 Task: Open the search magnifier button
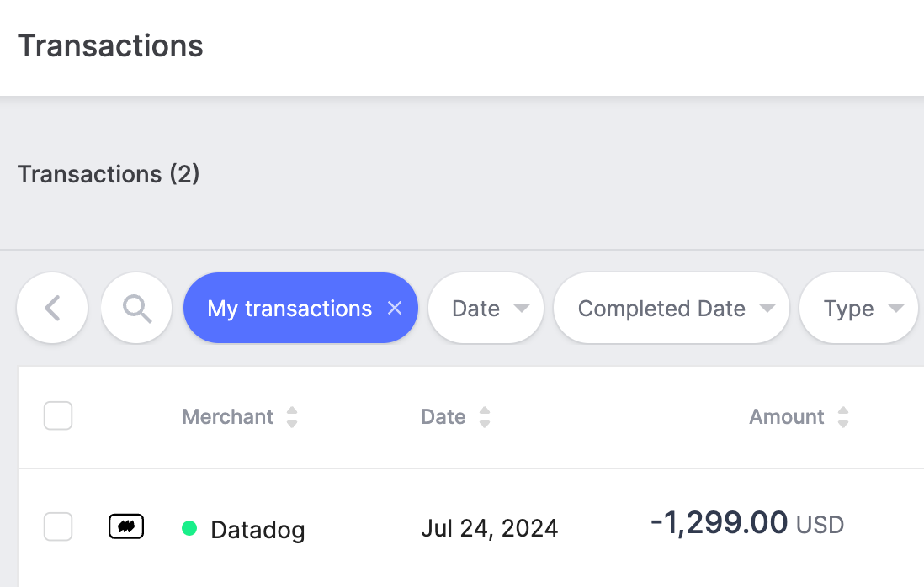[136, 309]
